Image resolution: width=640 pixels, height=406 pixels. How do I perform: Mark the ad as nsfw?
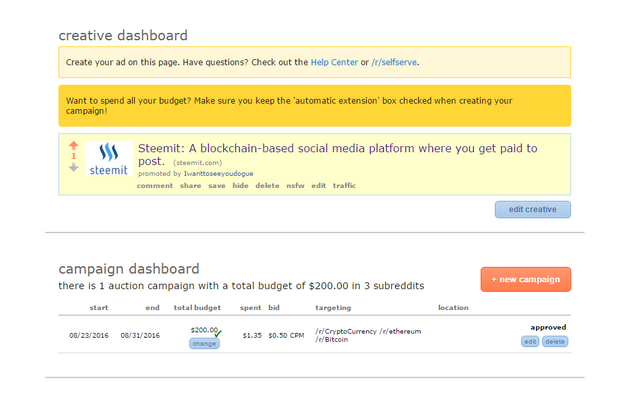296,186
